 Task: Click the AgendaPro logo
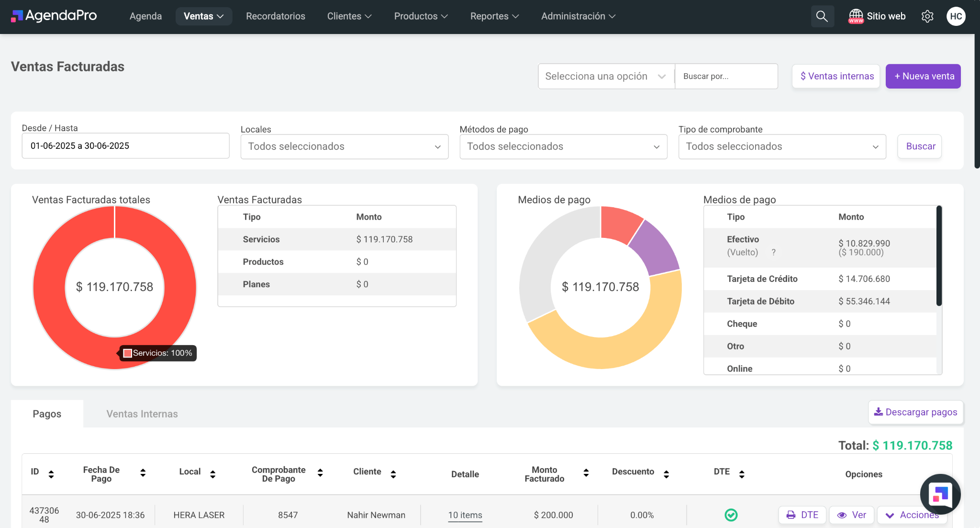pyautogui.click(x=54, y=16)
